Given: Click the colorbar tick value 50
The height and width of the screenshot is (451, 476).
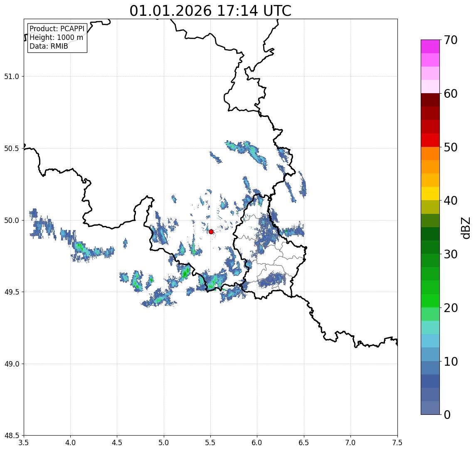Looking at the screenshot, I should coord(451,147).
